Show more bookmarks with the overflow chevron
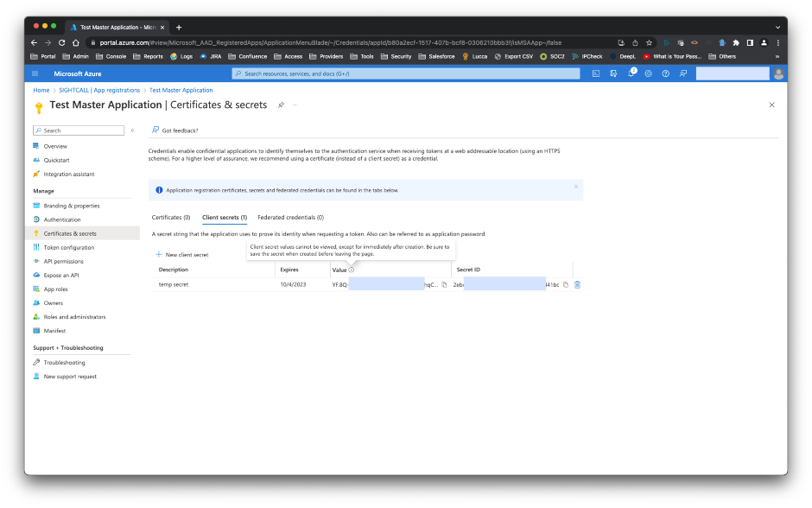 point(777,56)
